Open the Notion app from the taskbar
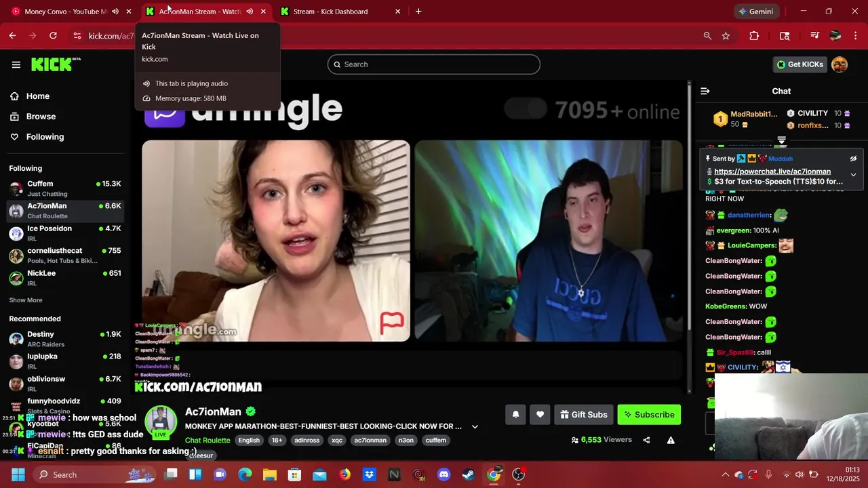Image resolution: width=868 pixels, height=488 pixels. coord(394,474)
